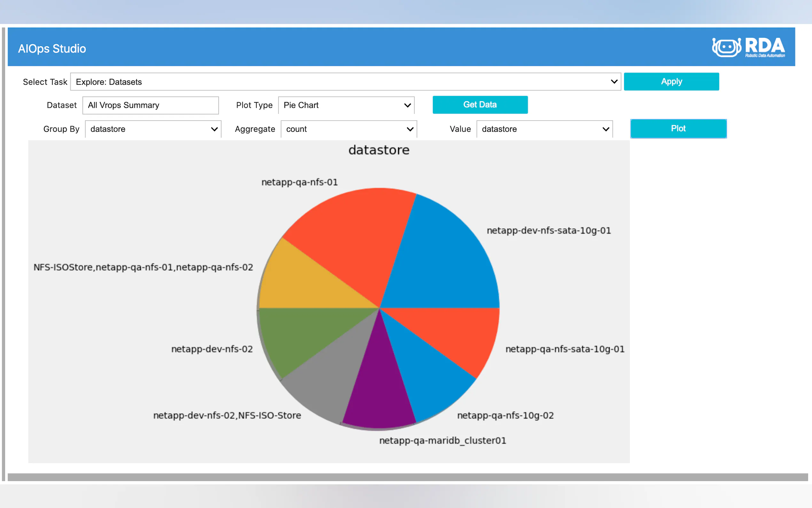Open the Value datastore dropdown

544,129
